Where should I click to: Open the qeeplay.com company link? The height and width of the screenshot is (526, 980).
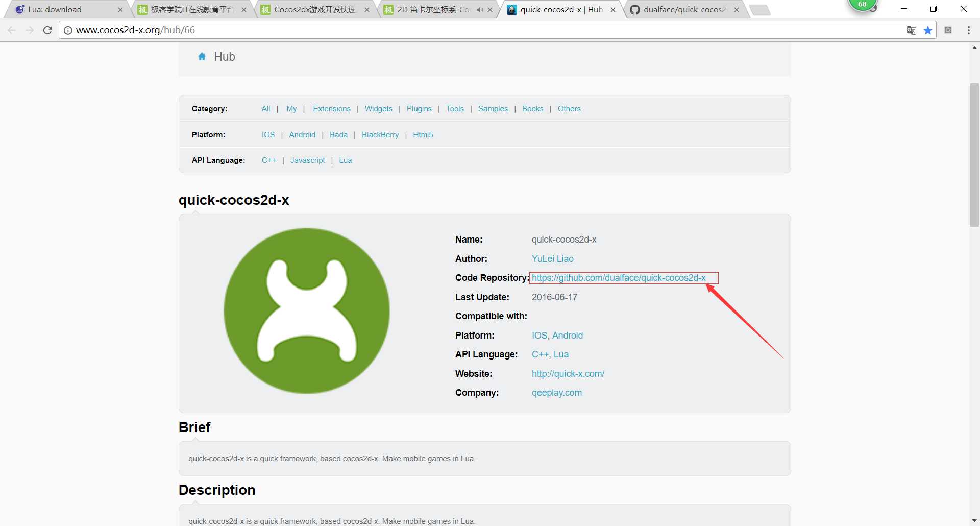pos(557,393)
